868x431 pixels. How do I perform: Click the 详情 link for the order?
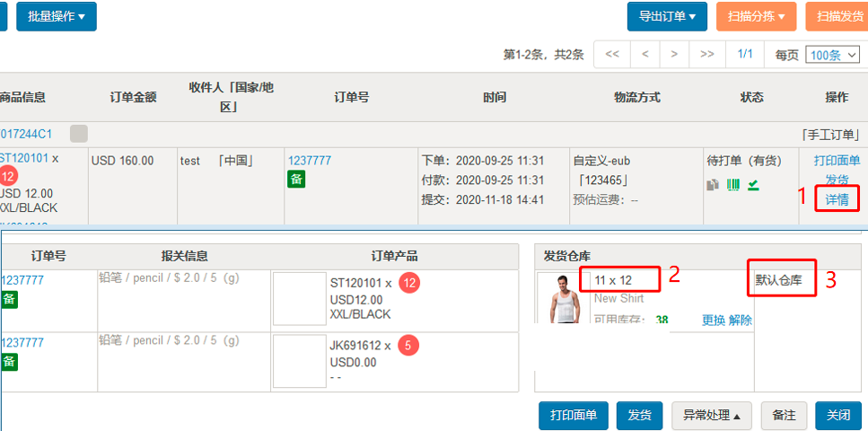(837, 198)
